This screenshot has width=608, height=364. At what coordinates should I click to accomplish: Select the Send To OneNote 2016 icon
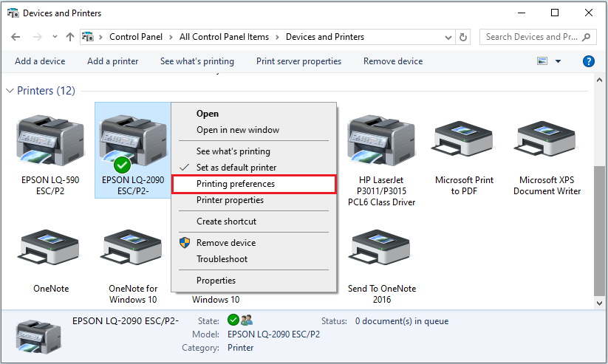click(382, 250)
